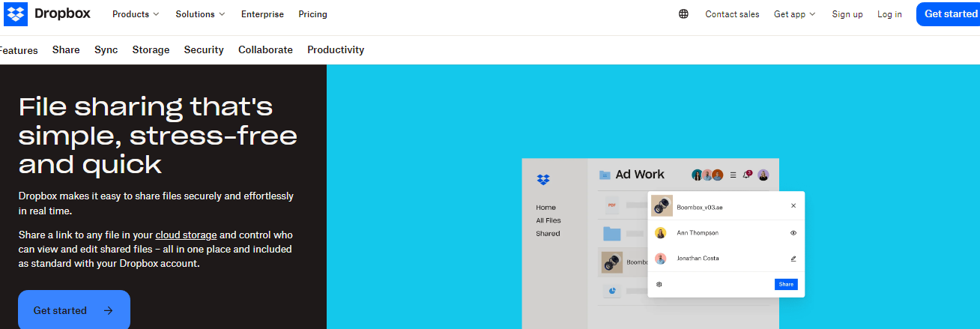Toggle the view eye icon for Ann Thompson
This screenshot has width=980, height=329.
(x=793, y=233)
